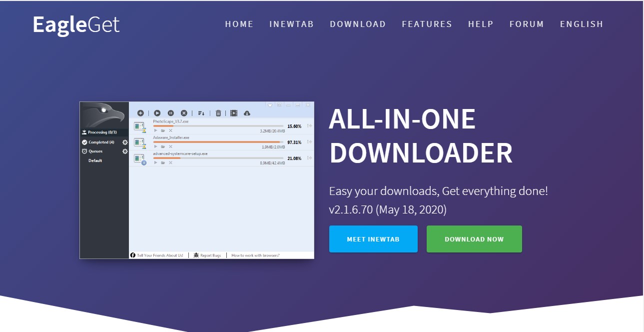
Task: Click the EagleGet site logo
Action: [x=76, y=24]
